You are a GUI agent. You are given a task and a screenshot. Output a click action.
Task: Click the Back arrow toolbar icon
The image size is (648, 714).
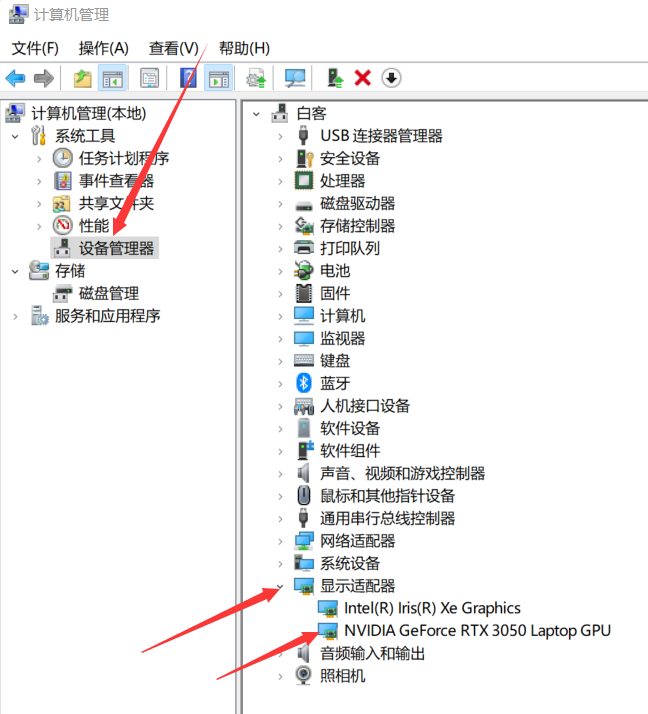tap(15, 78)
